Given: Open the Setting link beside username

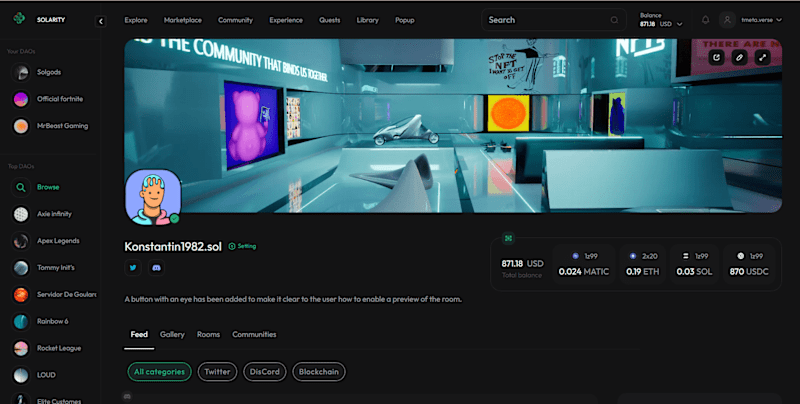Looking at the screenshot, I should click(x=242, y=246).
